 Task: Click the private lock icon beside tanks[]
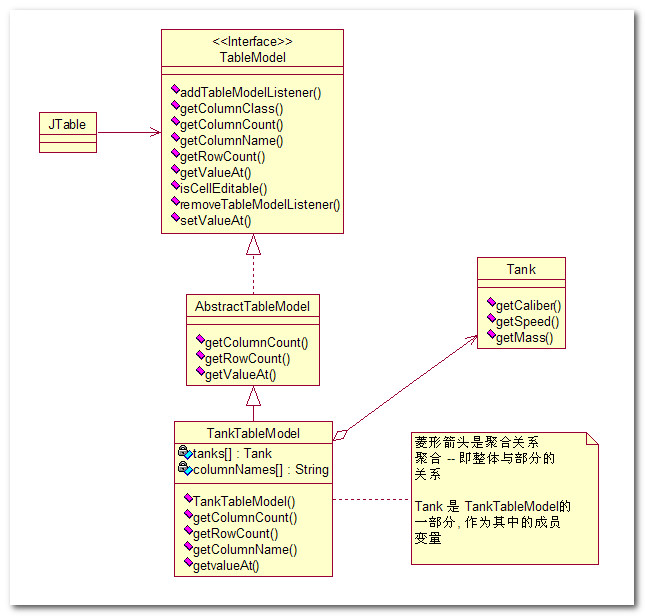click(183, 451)
